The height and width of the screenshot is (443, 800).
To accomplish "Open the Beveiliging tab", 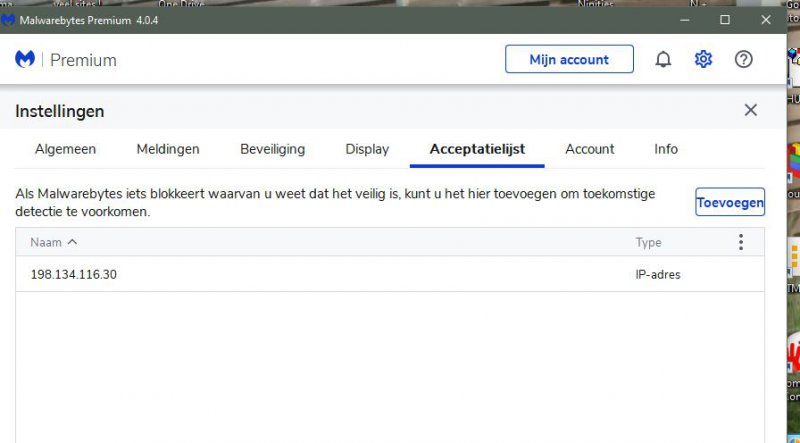I will point(272,149).
